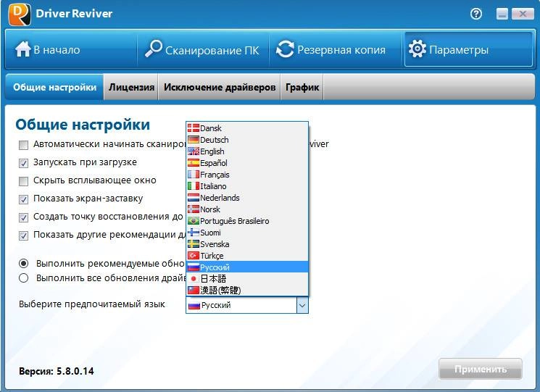540x392 pixels.
Task: Click the Swedish flag icon
Action: (194, 244)
